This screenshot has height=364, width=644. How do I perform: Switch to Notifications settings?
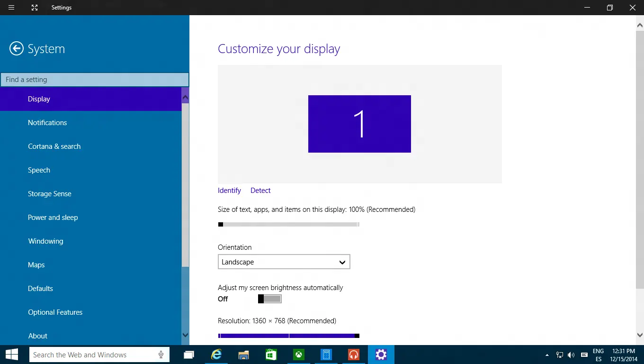(x=47, y=122)
